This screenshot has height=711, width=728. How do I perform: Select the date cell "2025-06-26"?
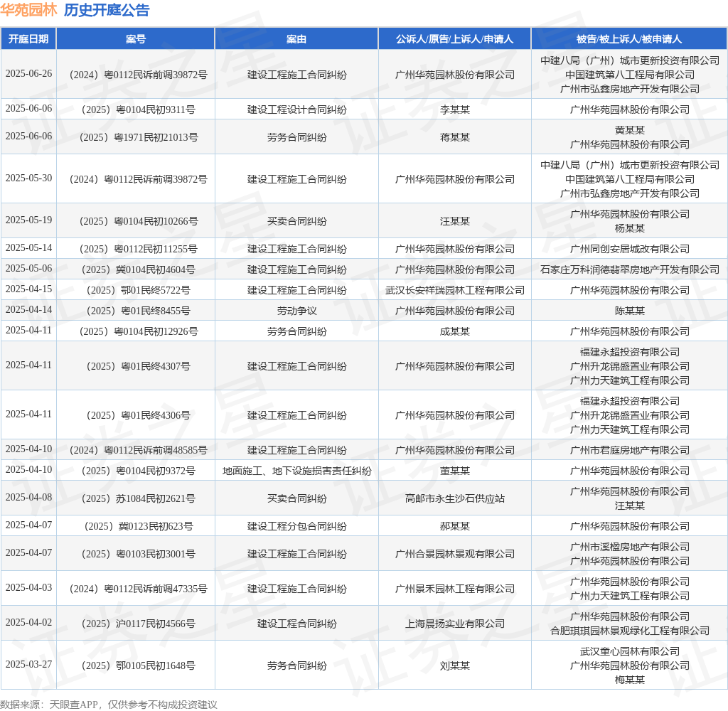(x=28, y=74)
